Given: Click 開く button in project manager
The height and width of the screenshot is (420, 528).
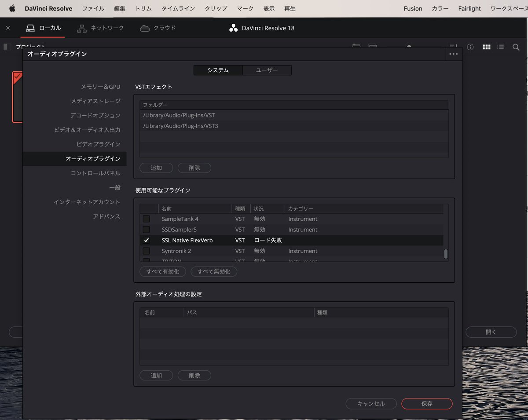Looking at the screenshot, I should pyautogui.click(x=491, y=332).
